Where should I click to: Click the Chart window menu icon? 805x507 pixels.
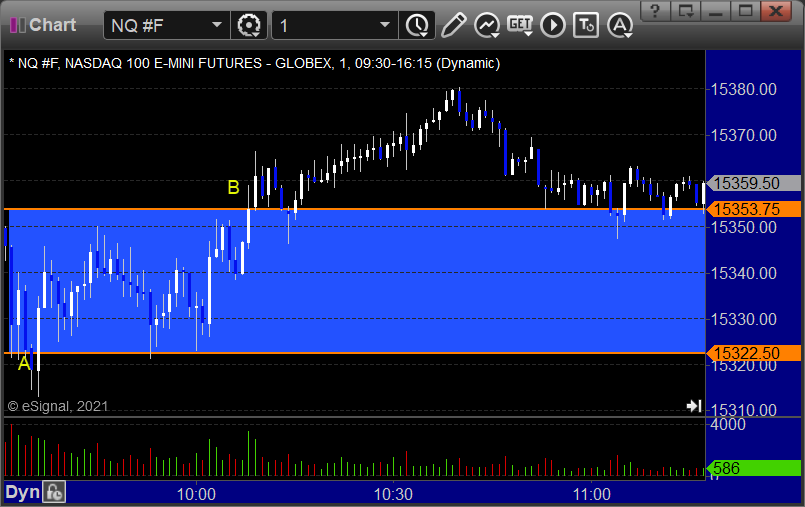pyautogui.click(x=17, y=25)
